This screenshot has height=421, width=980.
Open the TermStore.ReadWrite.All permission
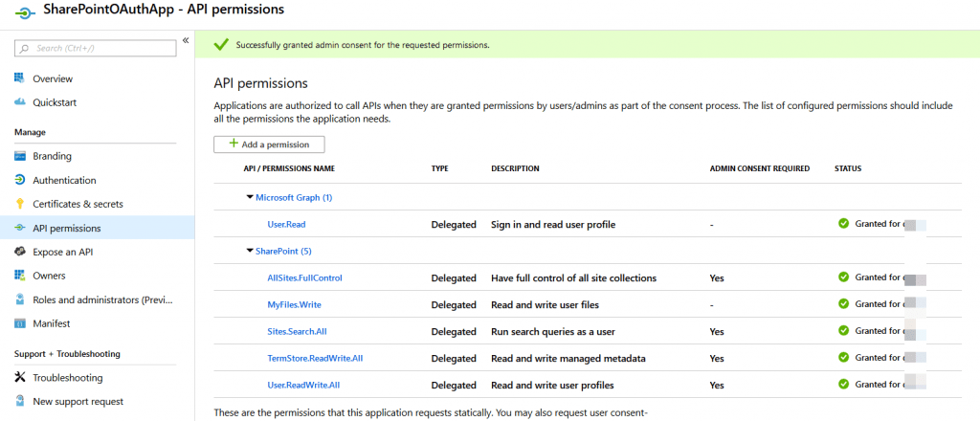pyautogui.click(x=315, y=359)
